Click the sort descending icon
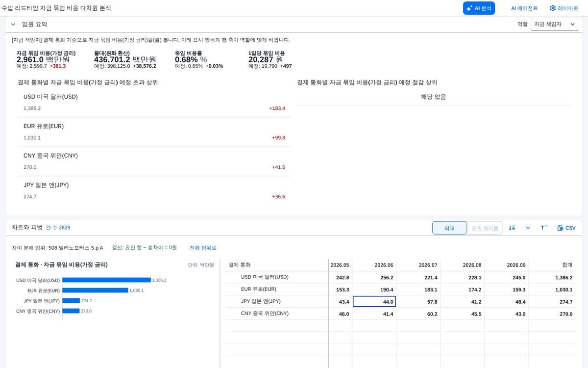588x368 pixels. tap(512, 228)
